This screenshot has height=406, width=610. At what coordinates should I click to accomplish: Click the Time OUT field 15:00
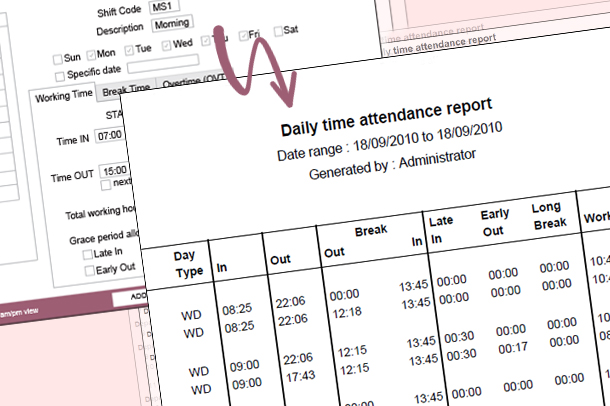point(114,171)
